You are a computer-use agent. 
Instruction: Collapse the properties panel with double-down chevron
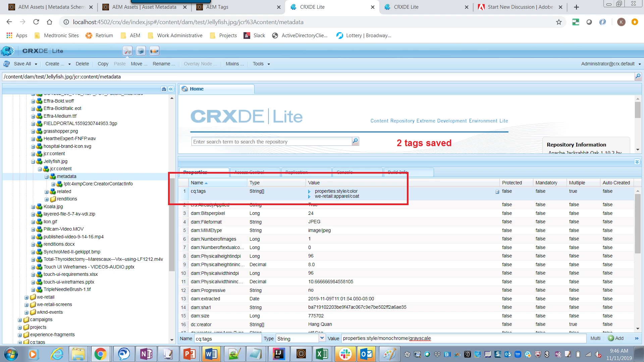click(637, 162)
